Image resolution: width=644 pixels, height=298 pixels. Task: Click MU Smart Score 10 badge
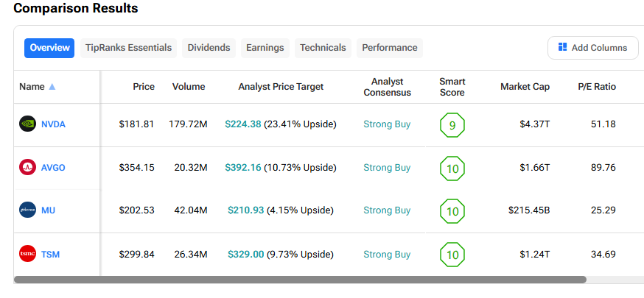point(452,211)
